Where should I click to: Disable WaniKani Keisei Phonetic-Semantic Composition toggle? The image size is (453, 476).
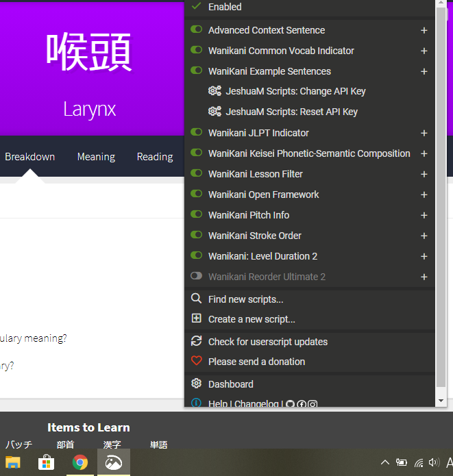coord(196,153)
